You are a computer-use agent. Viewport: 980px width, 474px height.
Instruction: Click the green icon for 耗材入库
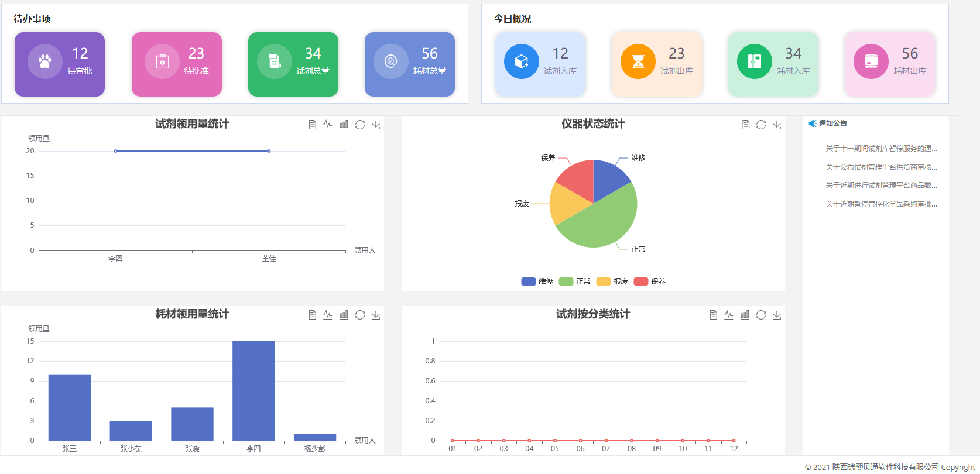pos(755,61)
